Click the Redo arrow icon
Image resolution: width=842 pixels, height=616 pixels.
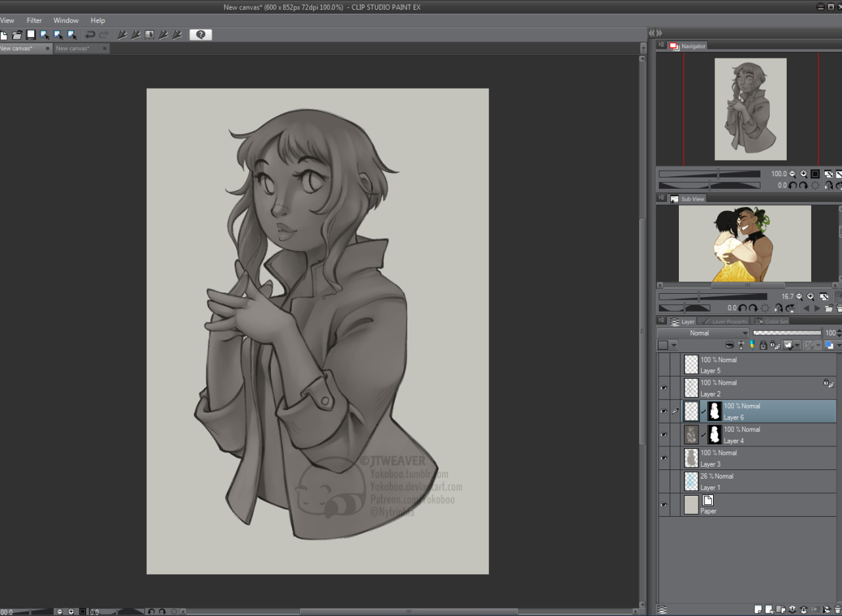(x=104, y=35)
